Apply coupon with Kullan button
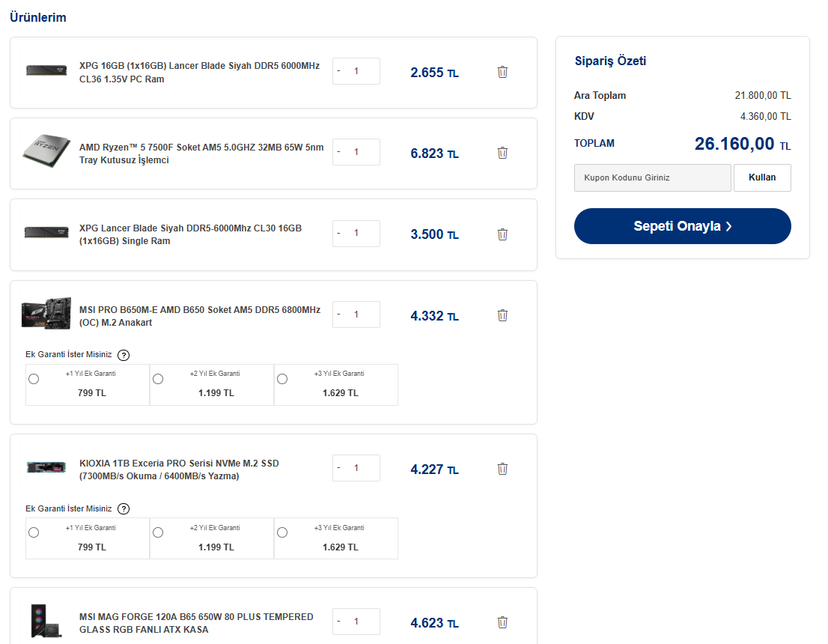This screenshot has height=644, width=828. (762, 177)
